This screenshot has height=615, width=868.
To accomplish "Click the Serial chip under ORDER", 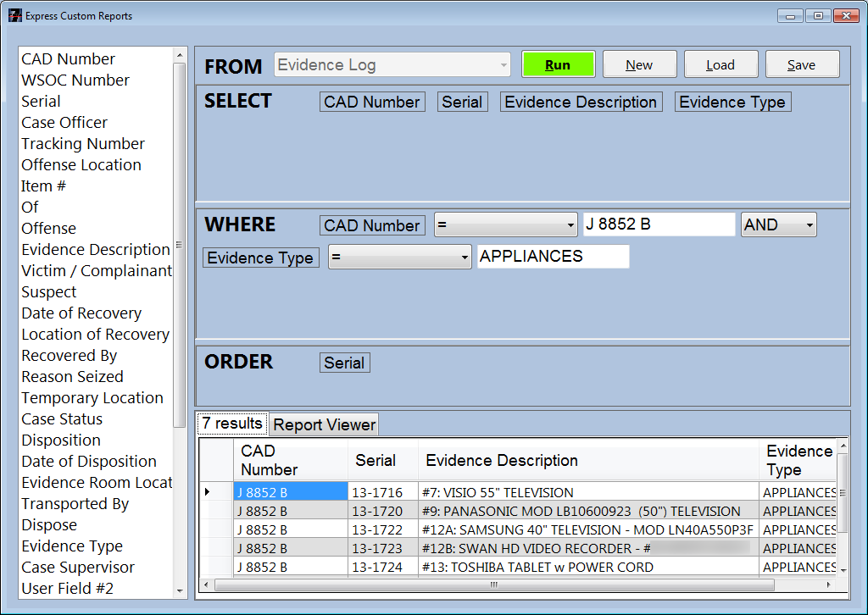I will [344, 362].
